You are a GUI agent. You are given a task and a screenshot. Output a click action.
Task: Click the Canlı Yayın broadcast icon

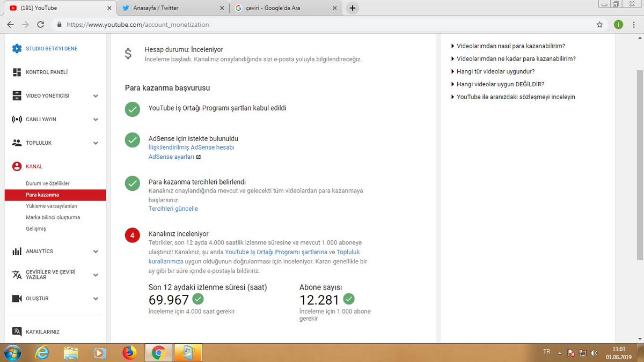pyautogui.click(x=17, y=119)
